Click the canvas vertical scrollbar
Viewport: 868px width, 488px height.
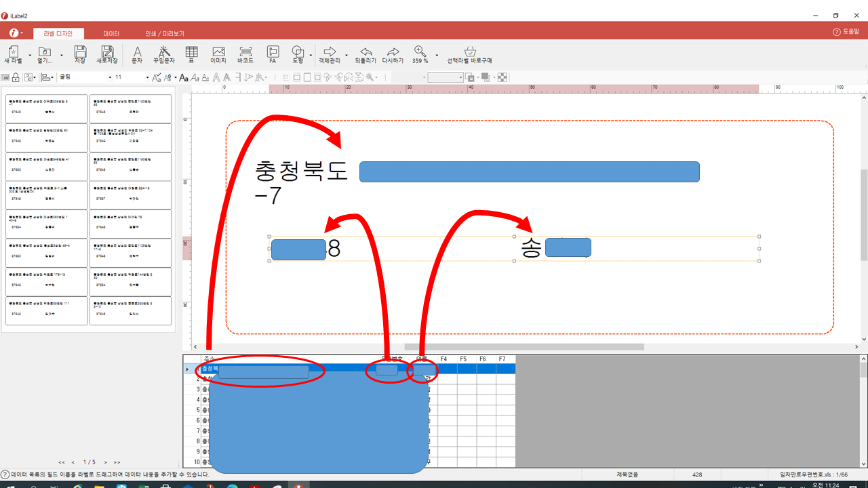(863, 214)
